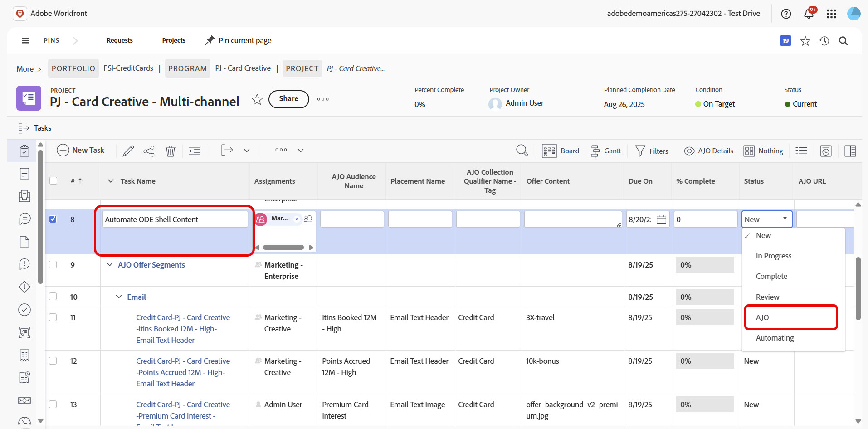The image size is (868, 429).
Task: Collapse the Email parent task
Action: 119,297
